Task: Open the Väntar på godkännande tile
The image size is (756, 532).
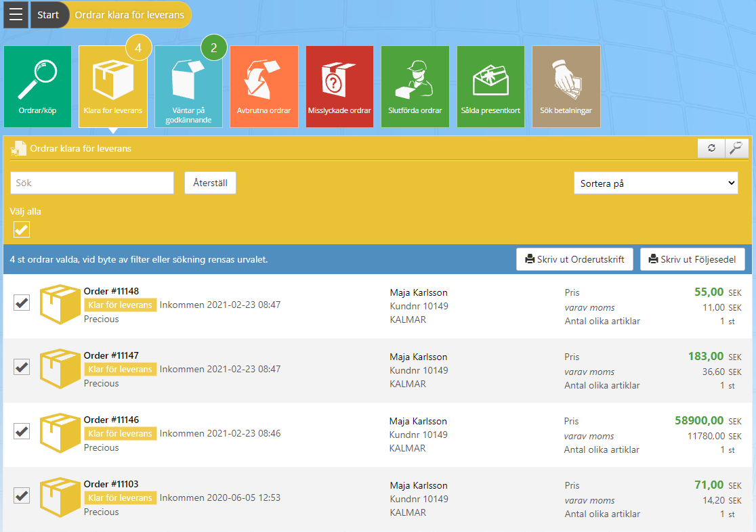Action: pyautogui.click(x=188, y=87)
